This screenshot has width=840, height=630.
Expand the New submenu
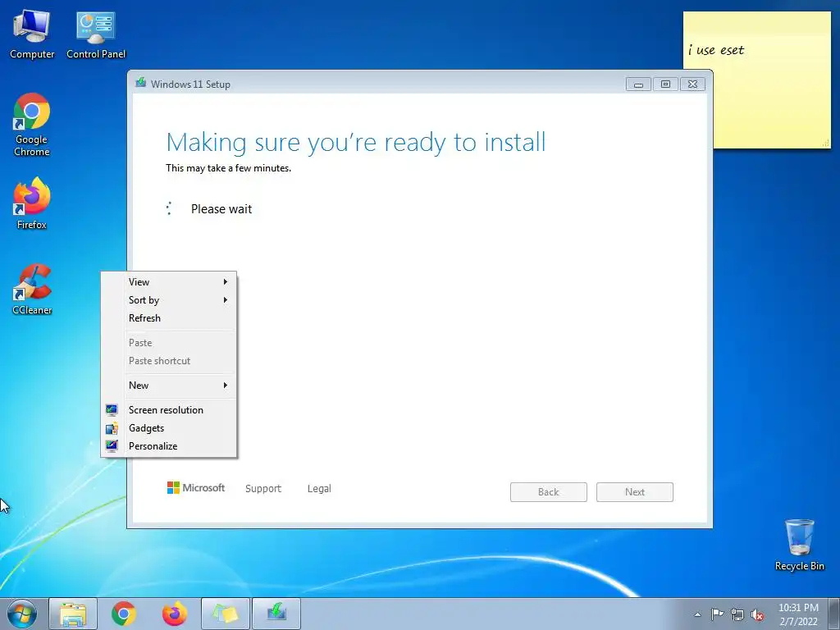click(169, 386)
